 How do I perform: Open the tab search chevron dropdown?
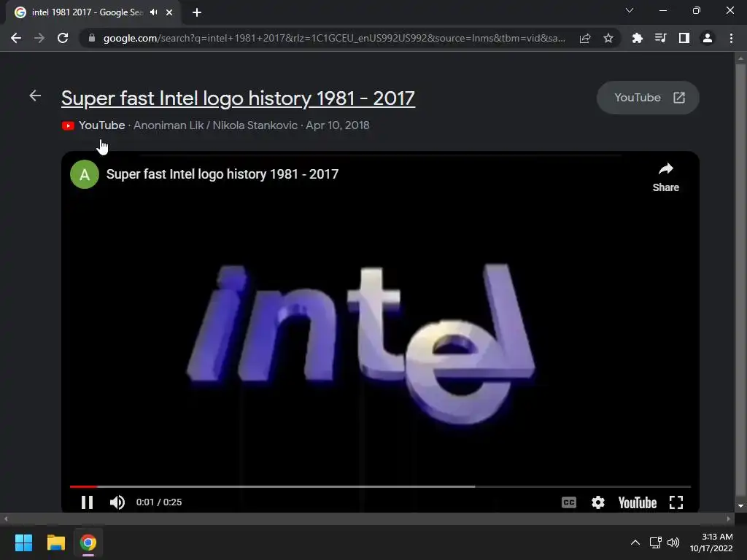pyautogui.click(x=630, y=10)
